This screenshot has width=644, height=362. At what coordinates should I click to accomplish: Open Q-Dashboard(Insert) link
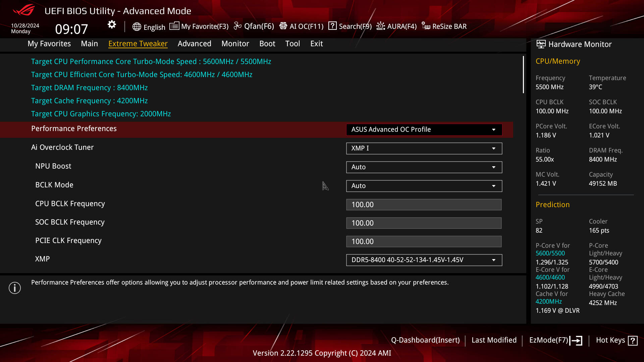(x=425, y=340)
